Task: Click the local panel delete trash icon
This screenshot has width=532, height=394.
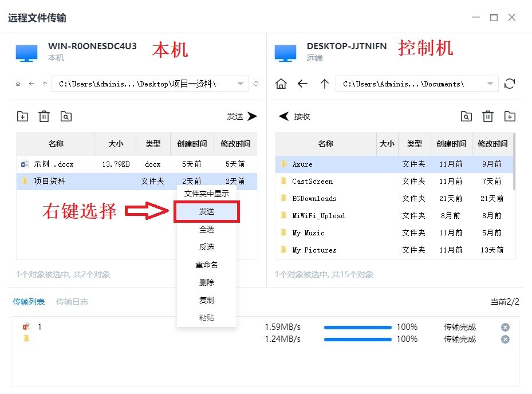Action: 44,116
